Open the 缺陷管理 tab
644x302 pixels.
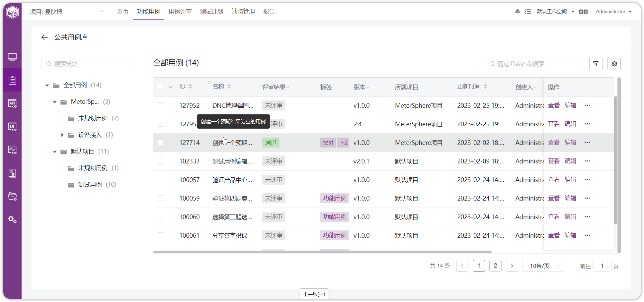pyautogui.click(x=243, y=12)
